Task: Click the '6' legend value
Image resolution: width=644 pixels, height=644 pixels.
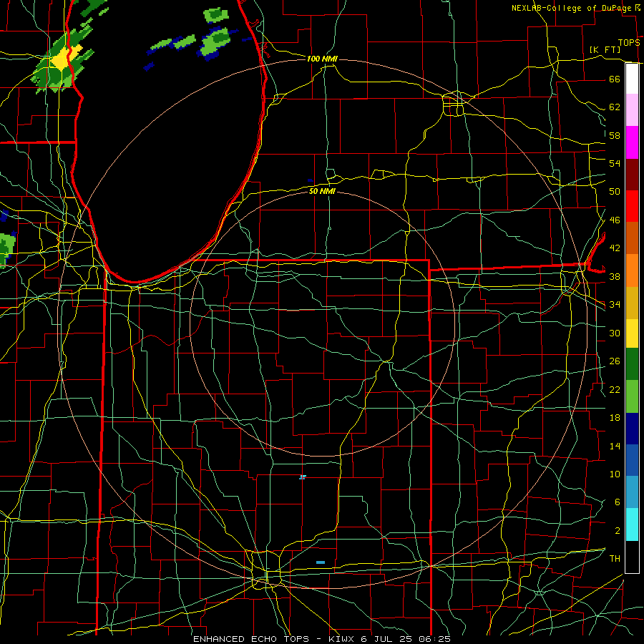Action: (617, 502)
